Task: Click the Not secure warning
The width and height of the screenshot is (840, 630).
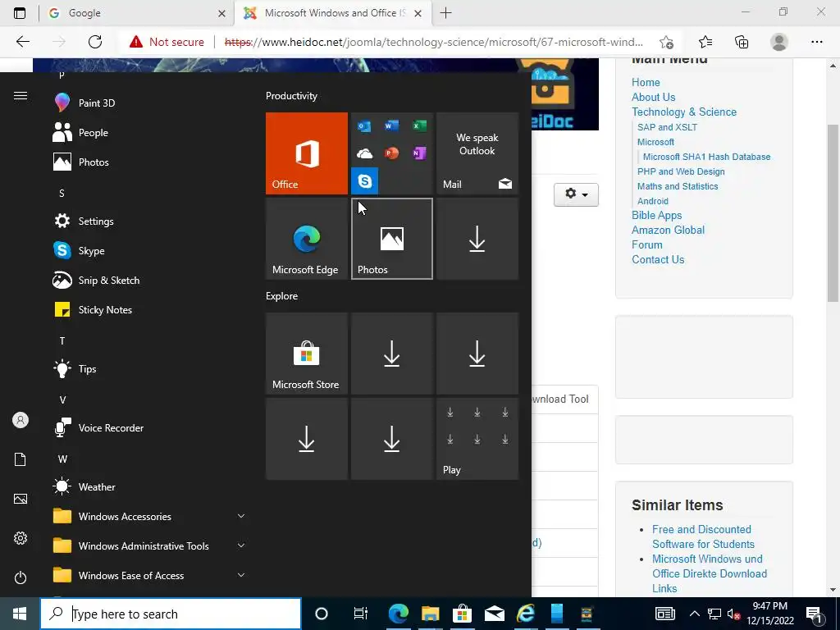Action: click(167, 42)
